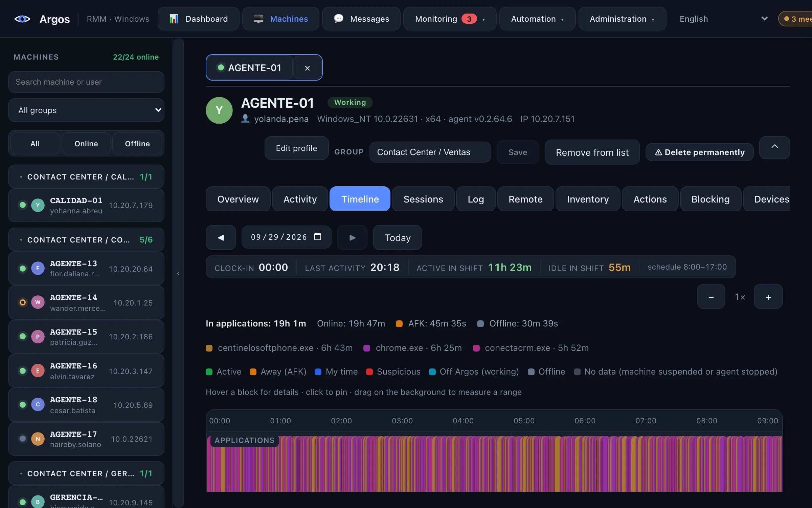Image resolution: width=812 pixels, height=508 pixels.
Task: Jump to Today
Action: coord(398,238)
